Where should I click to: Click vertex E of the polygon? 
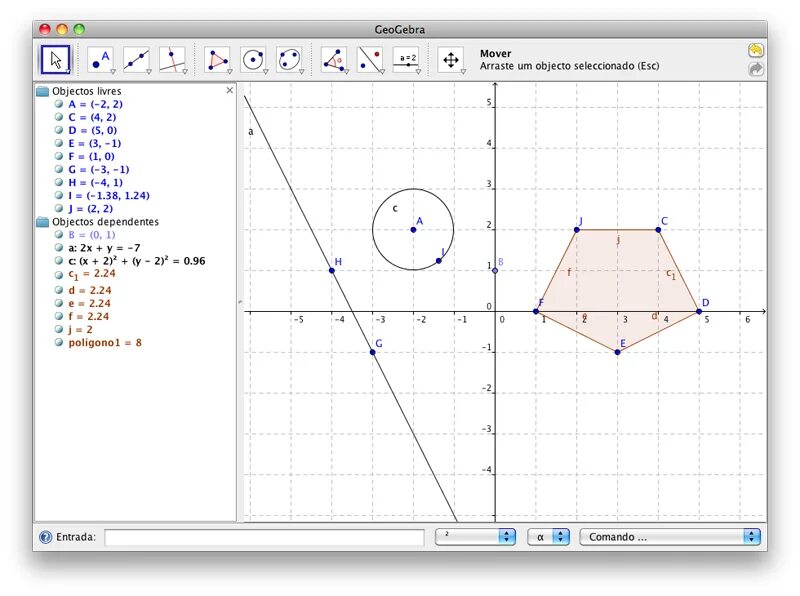[617, 352]
